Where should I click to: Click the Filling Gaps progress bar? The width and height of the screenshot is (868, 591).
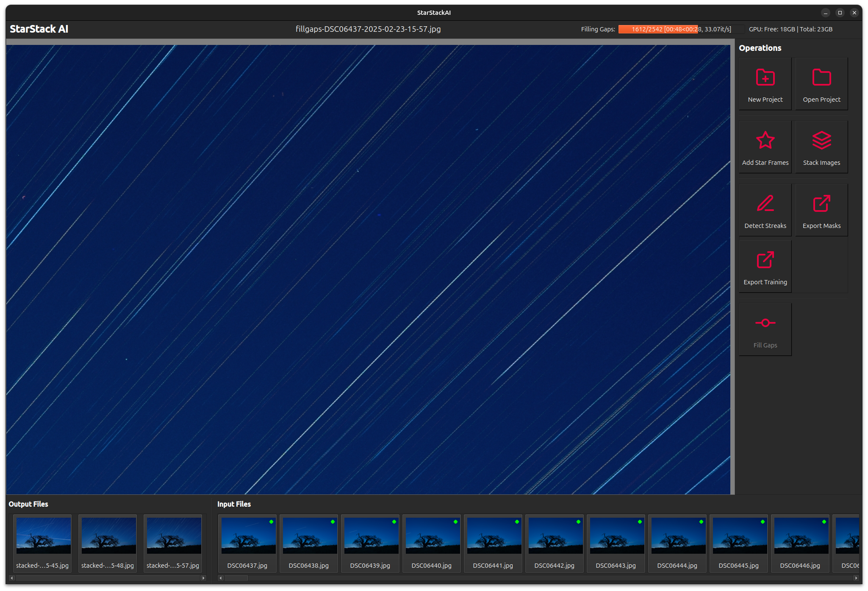pos(680,29)
